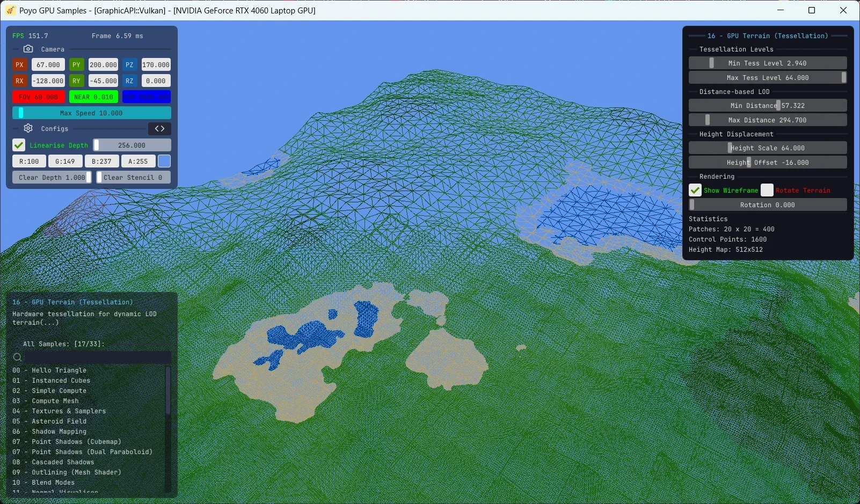This screenshot has height=504, width=860.
Task: Click the search magnifier in the samples panel
Action: coord(17,357)
